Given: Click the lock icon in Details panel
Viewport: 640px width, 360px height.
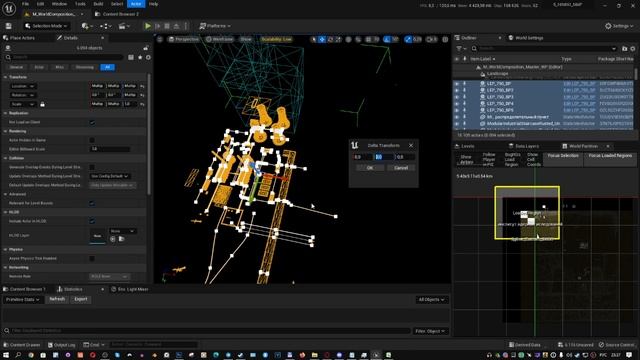Looking at the screenshot, I should tap(146, 48).
